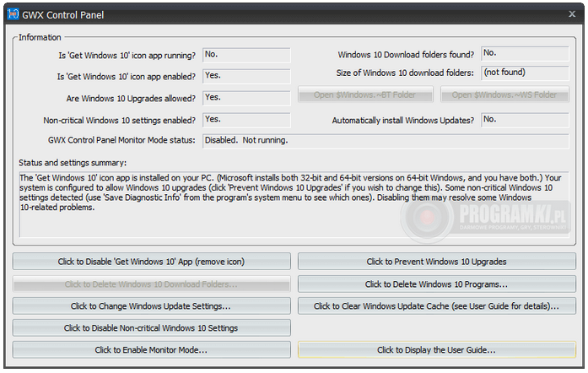The height and width of the screenshot is (373, 588).
Task: Click 'Is 'Get Windows 10' icon app running?' label
Action: coord(127,55)
